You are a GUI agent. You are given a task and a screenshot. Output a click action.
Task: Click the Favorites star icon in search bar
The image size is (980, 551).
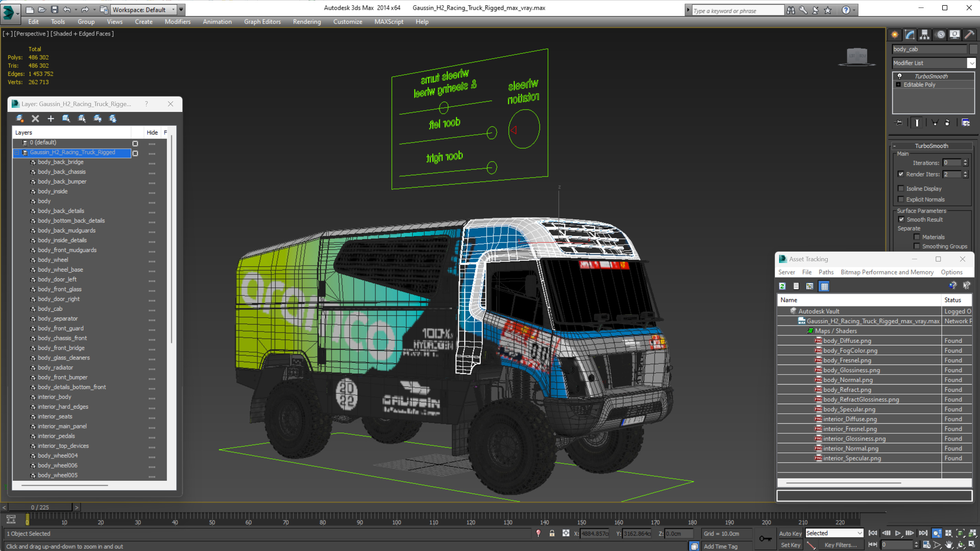tap(827, 10)
